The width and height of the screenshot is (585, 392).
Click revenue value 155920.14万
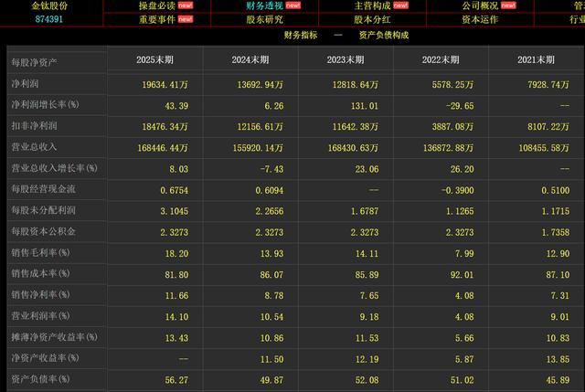[x=258, y=148]
